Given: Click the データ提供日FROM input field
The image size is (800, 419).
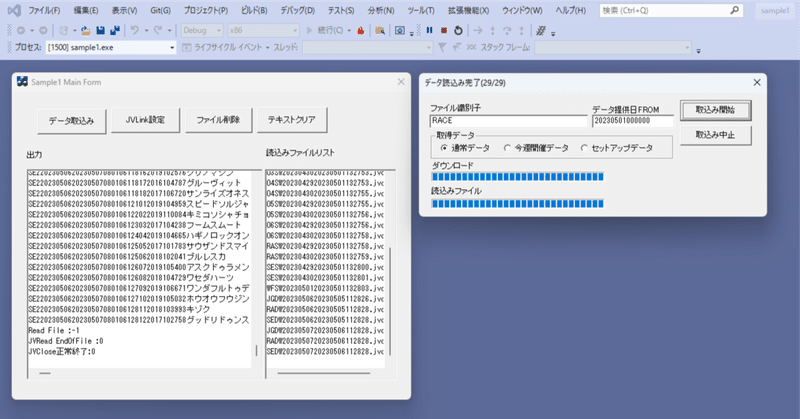Looking at the screenshot, I should pos(633,120).
